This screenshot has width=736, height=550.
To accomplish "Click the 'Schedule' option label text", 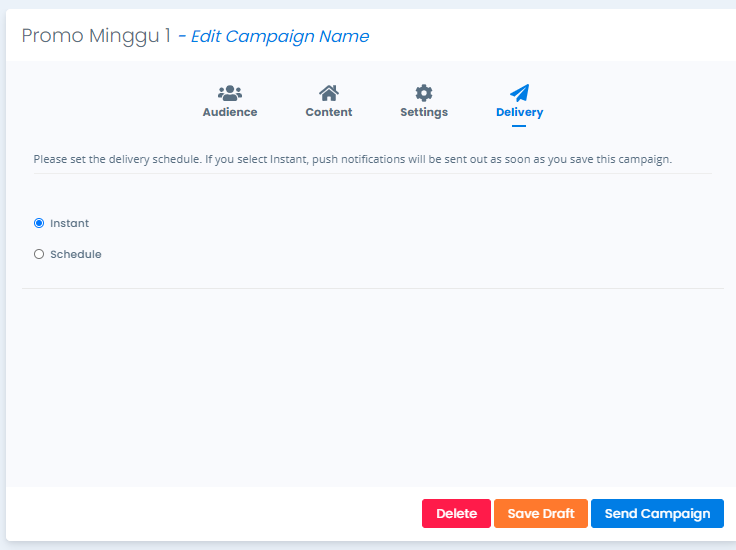I will 76,254.
